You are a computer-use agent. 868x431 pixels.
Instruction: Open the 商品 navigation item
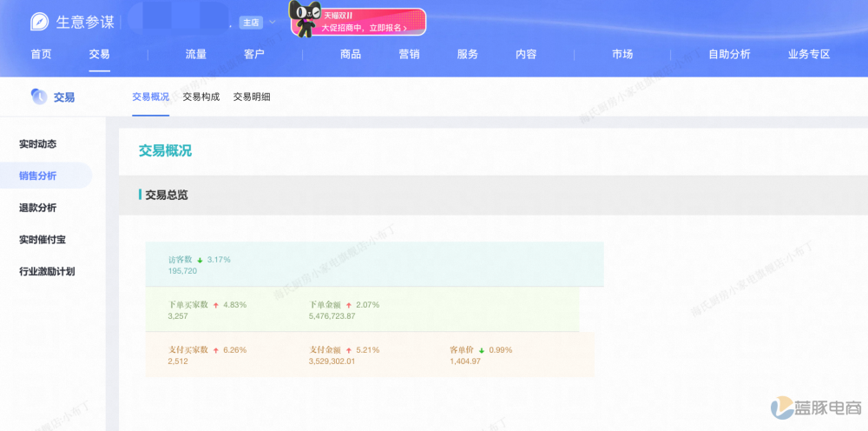point(351,54)
